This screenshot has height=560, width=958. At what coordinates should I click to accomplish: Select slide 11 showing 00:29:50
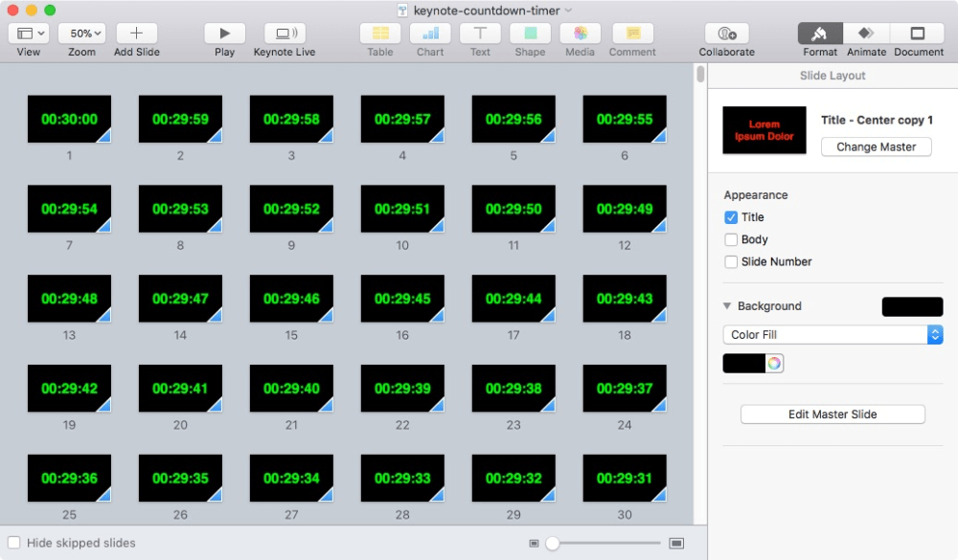coord(513,209)
